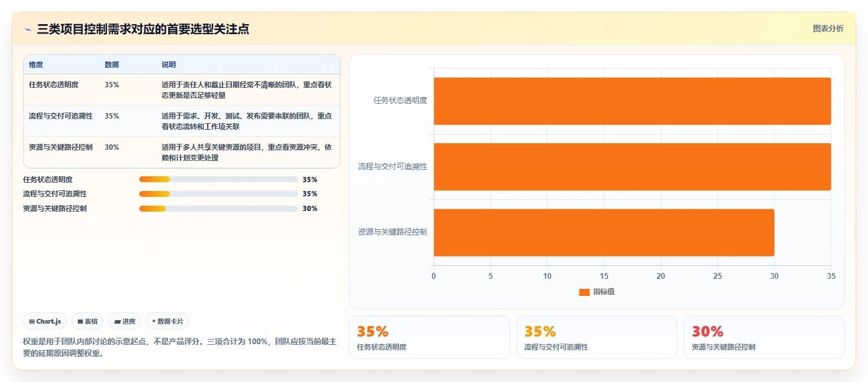Click chart bar for 流程与交付可追溯性

click(633, 167)
